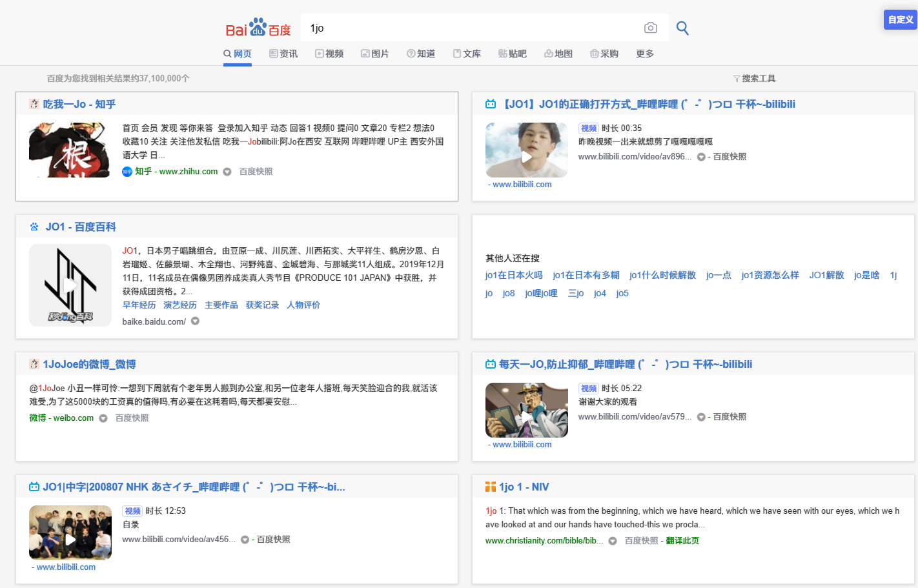The image size is (918, 588).
Task: Open 百度快照 for the 知乎 result
Action: (256, 171)
